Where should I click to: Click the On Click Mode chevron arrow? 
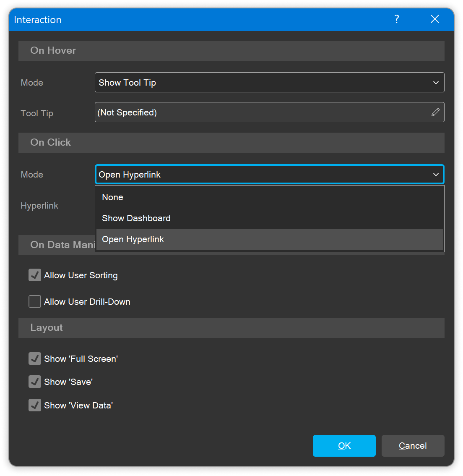point(436,175)
